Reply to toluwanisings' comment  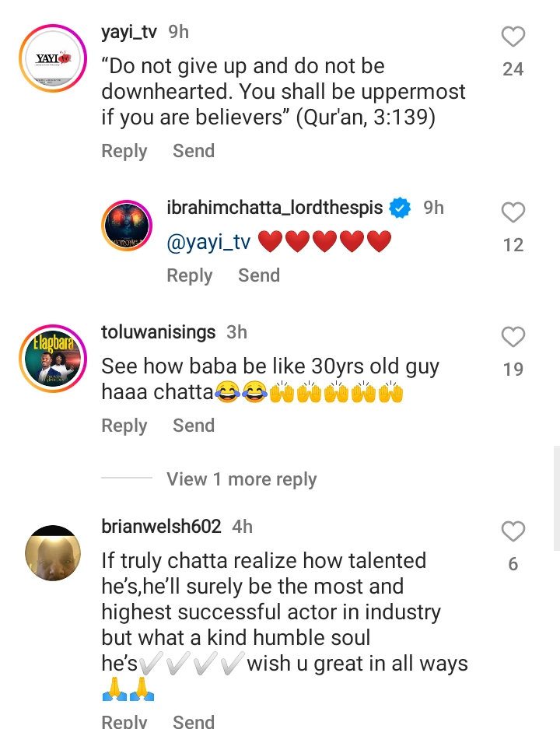click(x=124, y=426)
